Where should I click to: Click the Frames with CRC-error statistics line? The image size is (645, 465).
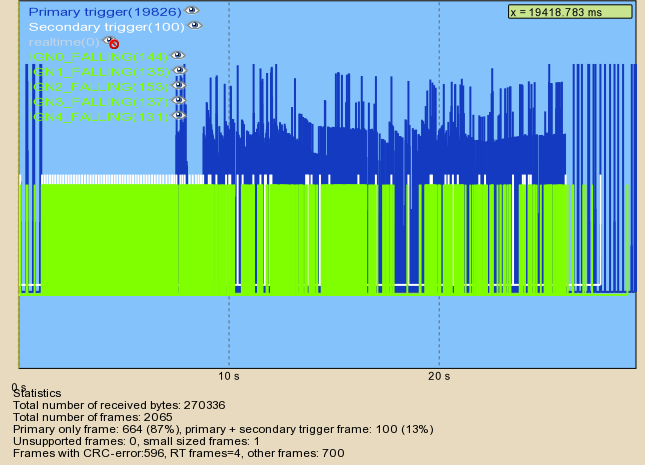192,453
